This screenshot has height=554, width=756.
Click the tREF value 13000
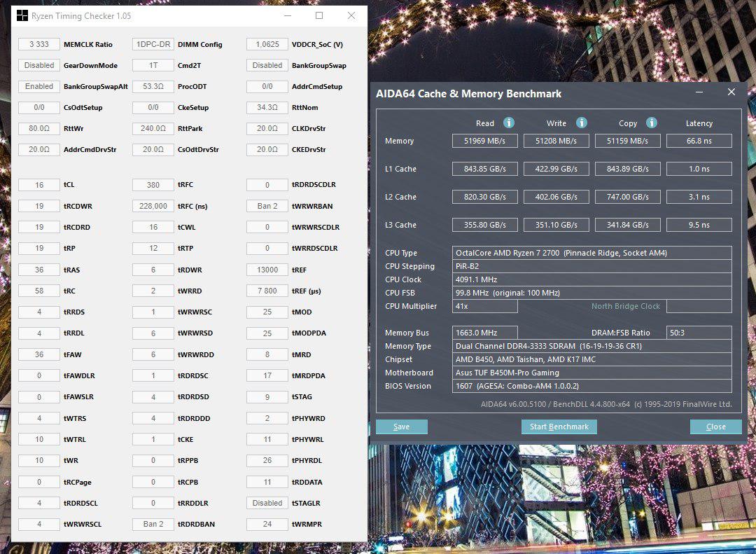pyautogui.click(x=267, y=270)
